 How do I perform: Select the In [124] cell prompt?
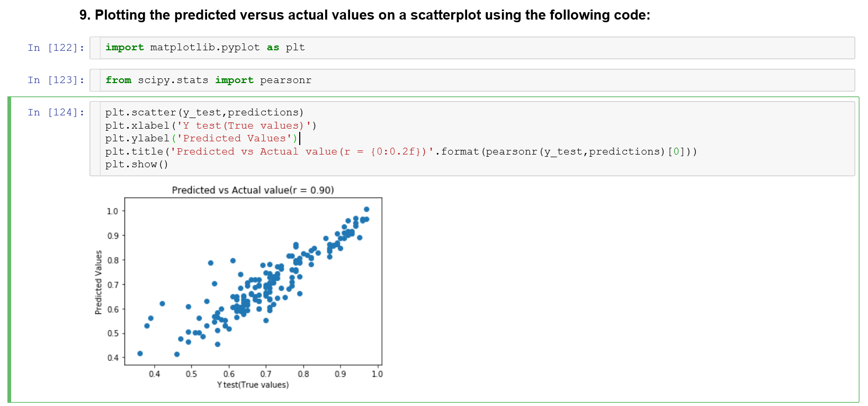click(56, 112)
